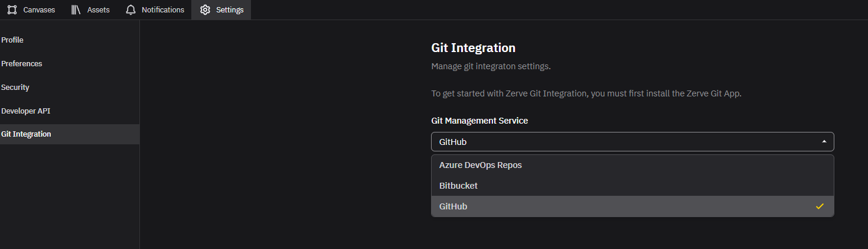
Task: Collapse dropdown using the caret arrow
Action: 824,142
